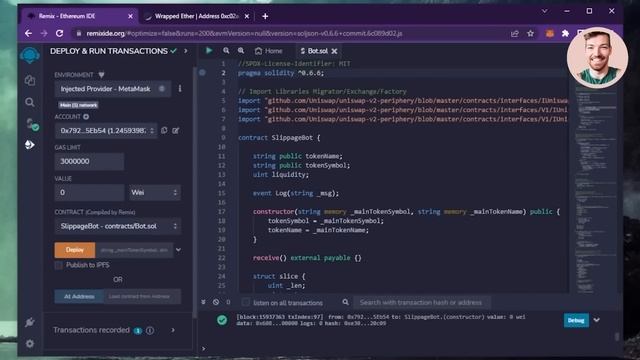Expand the Deploy constructor parameters chevron
Viewport: 640px width, 360px height.
[178, 250]
